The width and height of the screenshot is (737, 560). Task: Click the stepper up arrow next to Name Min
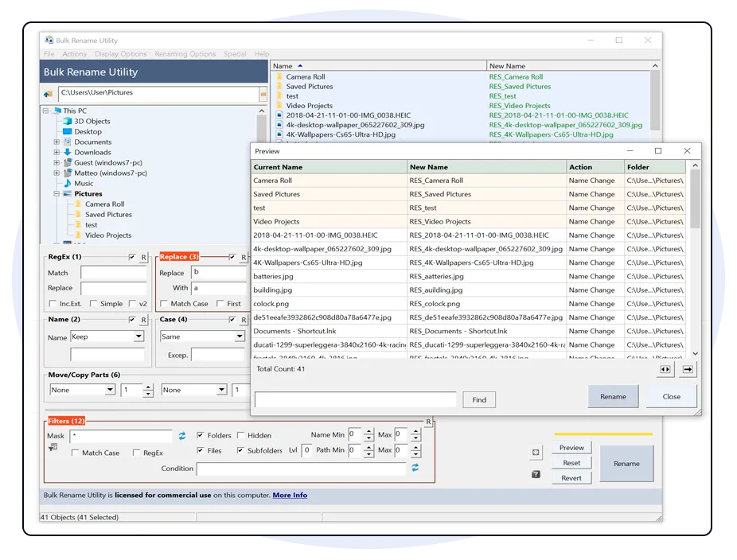(x=370, y=431)
